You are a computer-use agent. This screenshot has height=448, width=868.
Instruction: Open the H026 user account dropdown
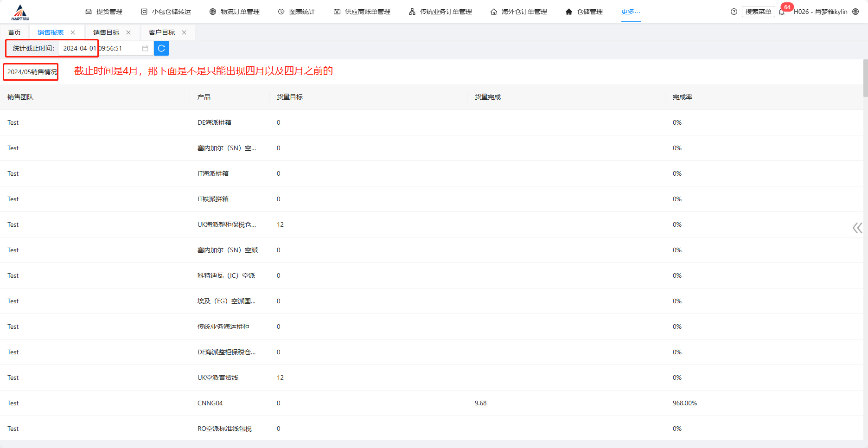pyautogui.click(x=820, y=12)
